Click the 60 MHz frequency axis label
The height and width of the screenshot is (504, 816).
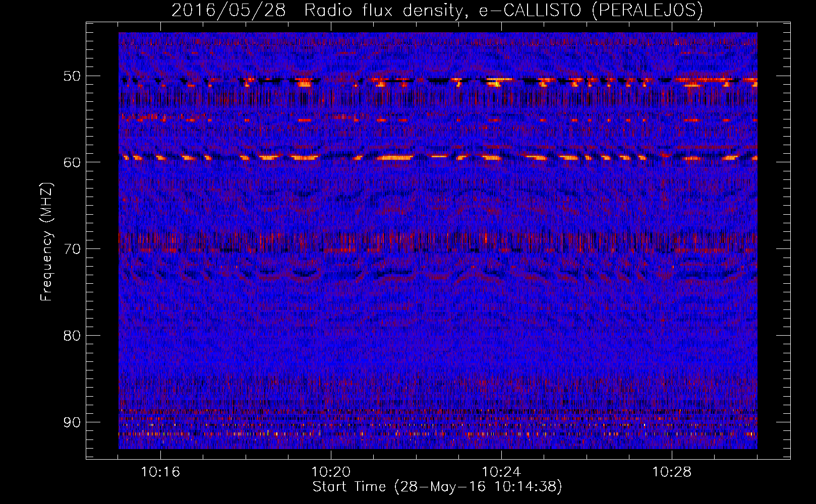[72, 162]
